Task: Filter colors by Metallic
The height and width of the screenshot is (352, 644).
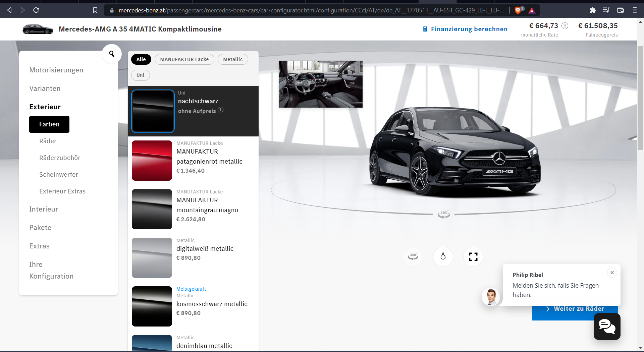Action: pos(233,59)
